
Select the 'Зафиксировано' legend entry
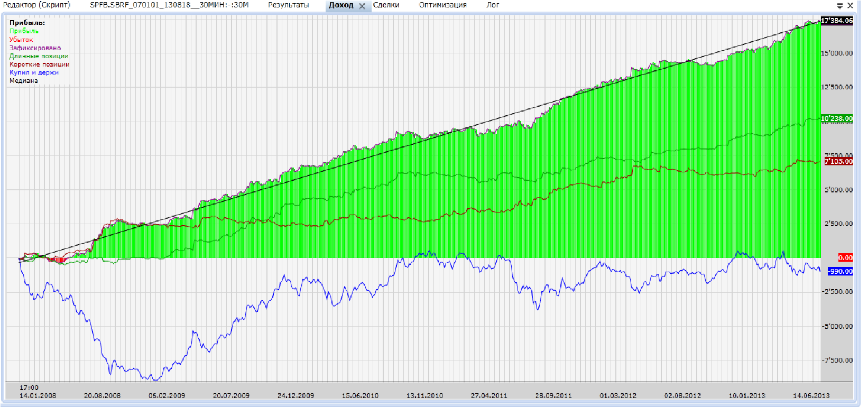coord(35,48)
